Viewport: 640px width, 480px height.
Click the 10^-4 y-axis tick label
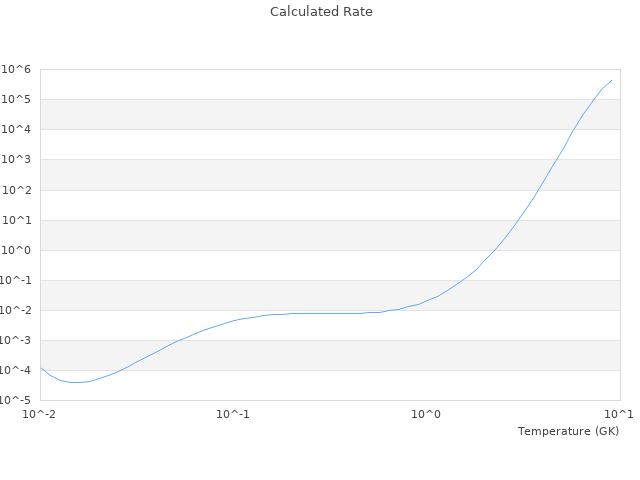(14, 370)
